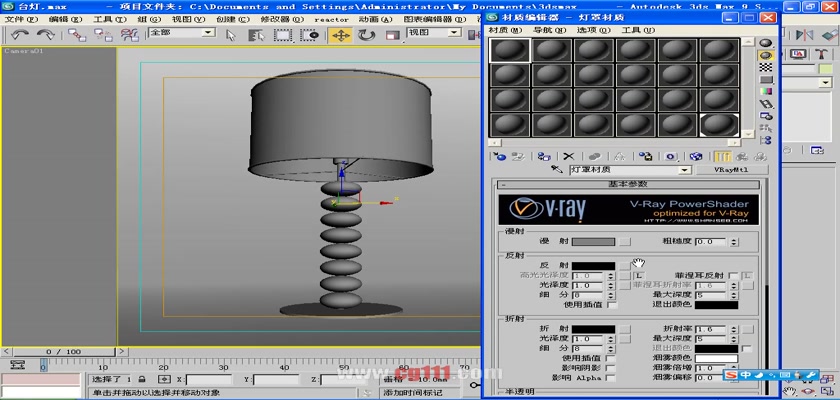Click Assign Material to Selection icon
The image size is (840, 400).
tap(544, 156)
